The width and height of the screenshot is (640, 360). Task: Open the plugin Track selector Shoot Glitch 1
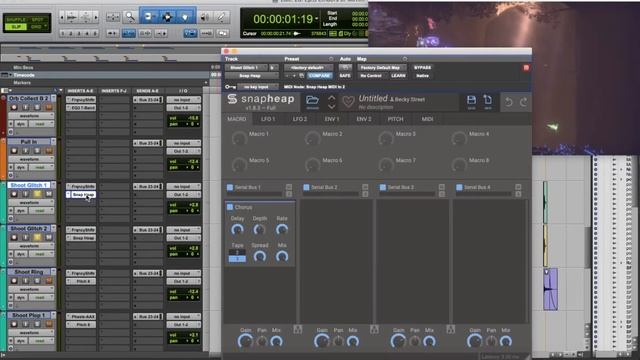[246, 68]
